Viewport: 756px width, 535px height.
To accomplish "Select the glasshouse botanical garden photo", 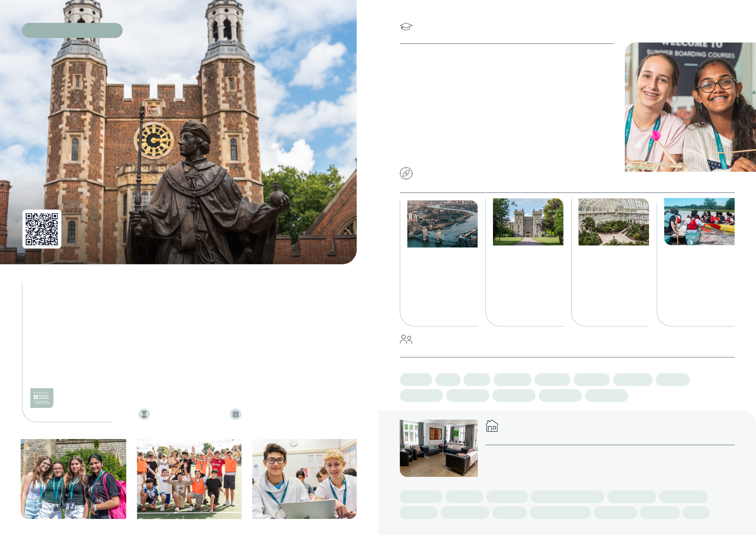I will [613, 222].
